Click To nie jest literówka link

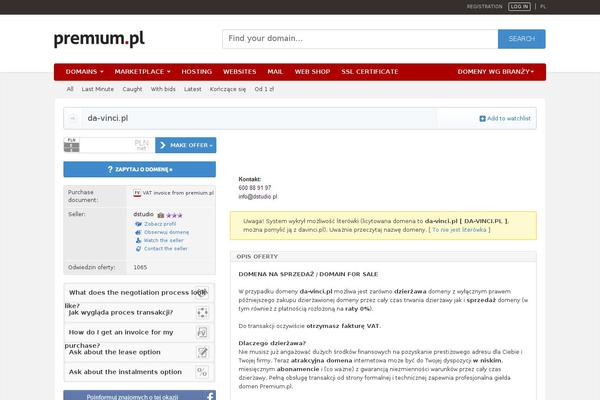click(x=459, y=230)
